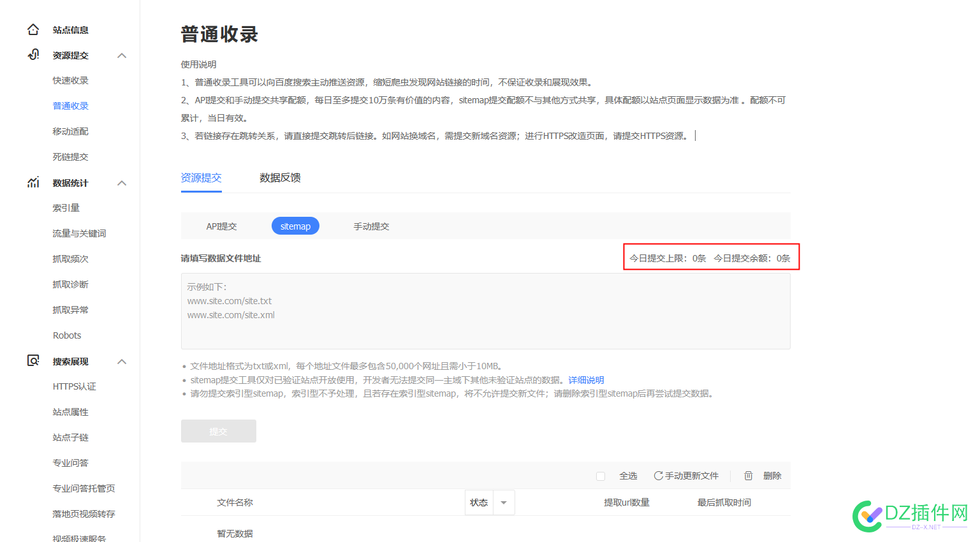This screenshot has width=980, height=542.
Task: Open 落地页视频转存 page
Action: click(84, 514)
